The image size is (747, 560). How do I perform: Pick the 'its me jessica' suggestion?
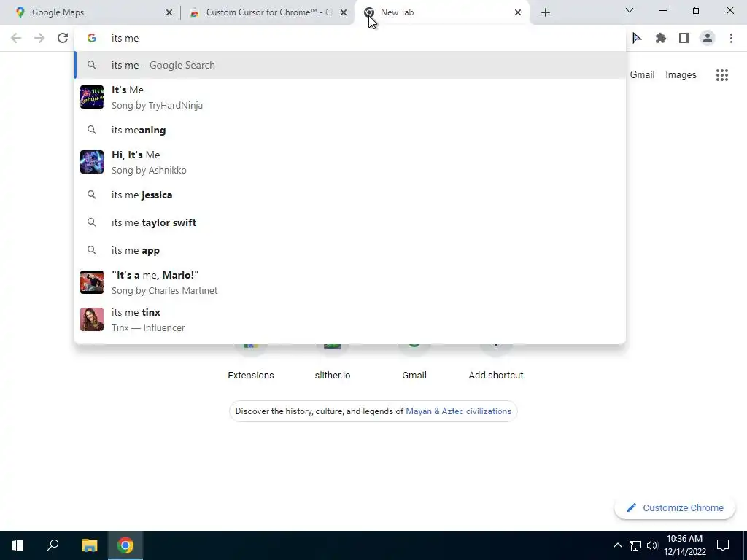[350, 195]
